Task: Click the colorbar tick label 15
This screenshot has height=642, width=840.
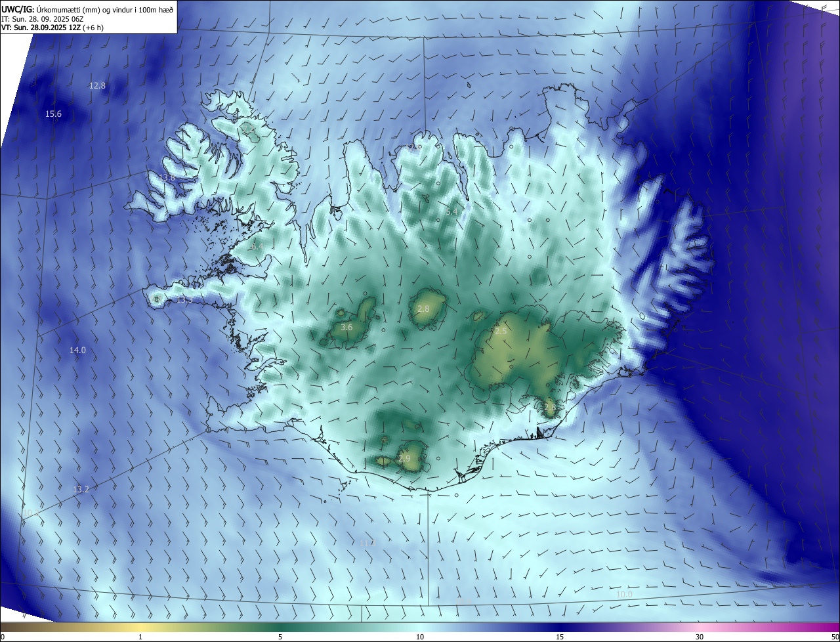Action: pos(560,637)
